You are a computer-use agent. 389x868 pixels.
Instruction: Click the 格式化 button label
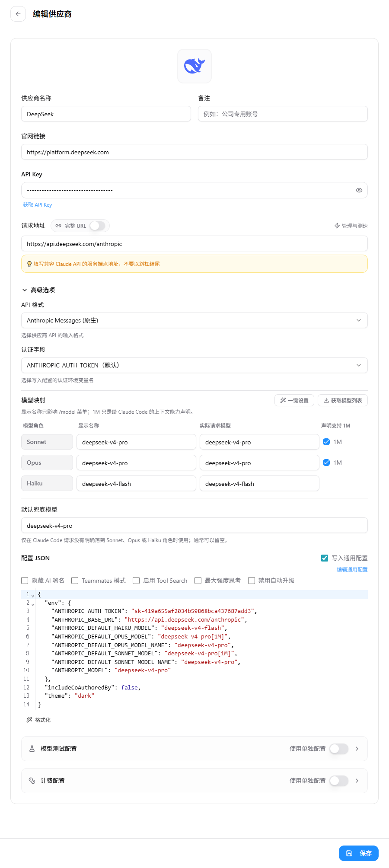tap(43, 720)
